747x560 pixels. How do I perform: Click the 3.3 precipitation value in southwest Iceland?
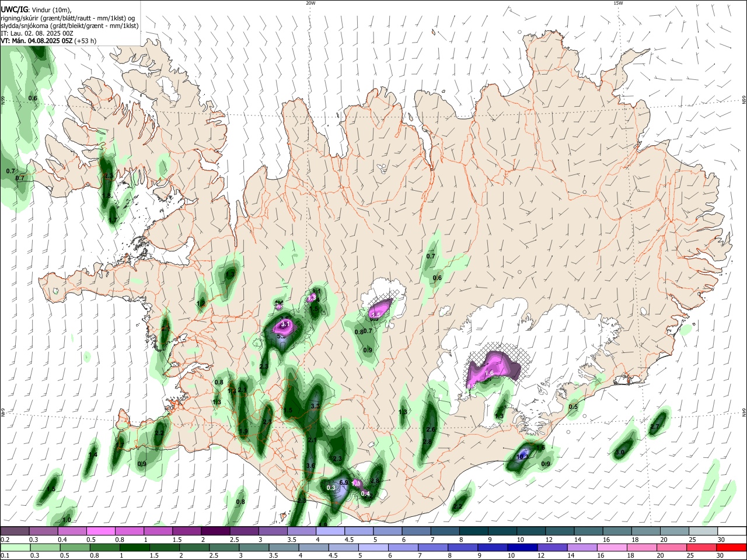(315, 405)
